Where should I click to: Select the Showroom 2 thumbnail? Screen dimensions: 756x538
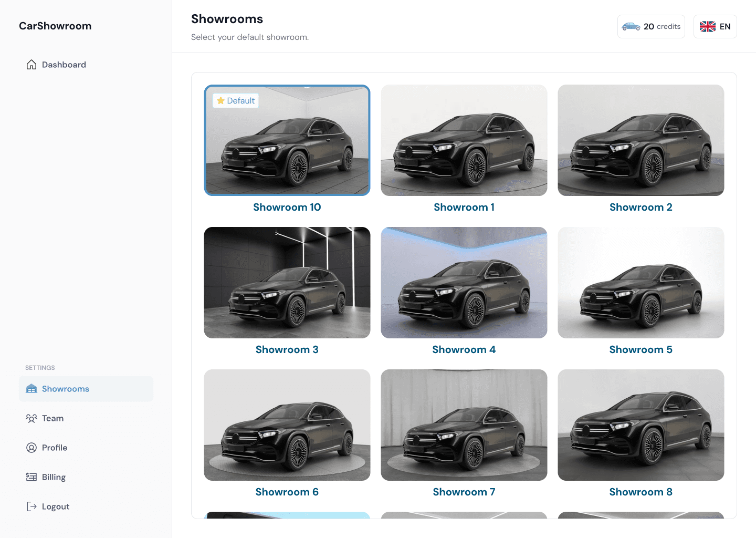coord(641,140)
